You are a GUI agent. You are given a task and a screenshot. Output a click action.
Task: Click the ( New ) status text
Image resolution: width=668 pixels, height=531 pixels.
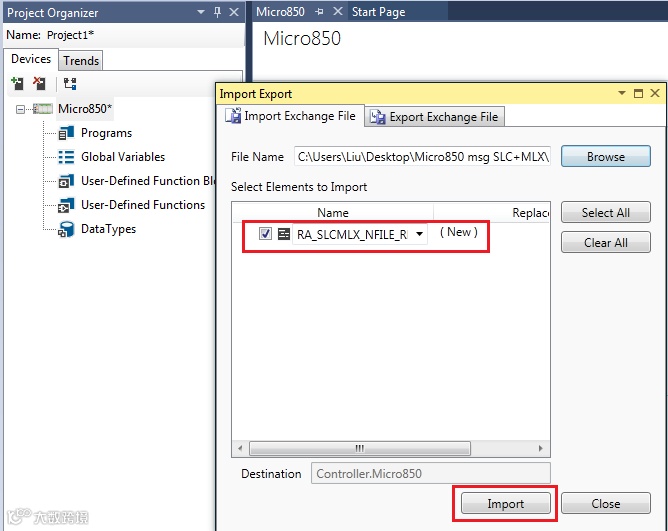pos(459,232)
